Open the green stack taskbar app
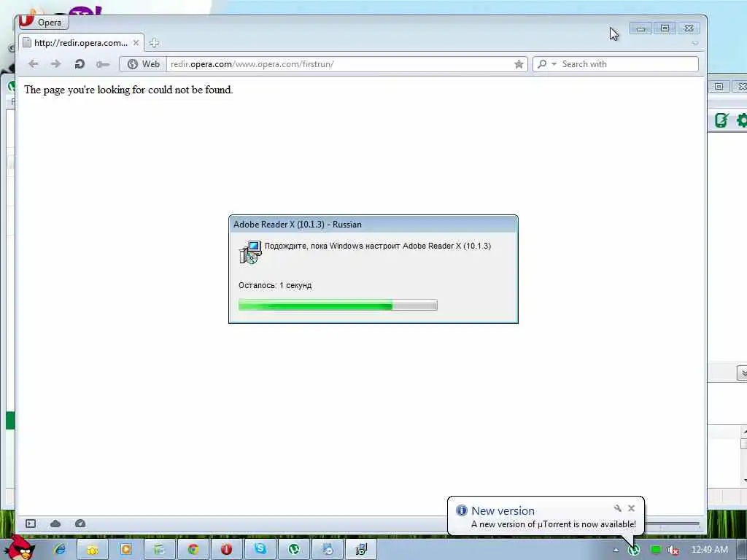This screenshot has height=560, width=747. click(159, 550)
